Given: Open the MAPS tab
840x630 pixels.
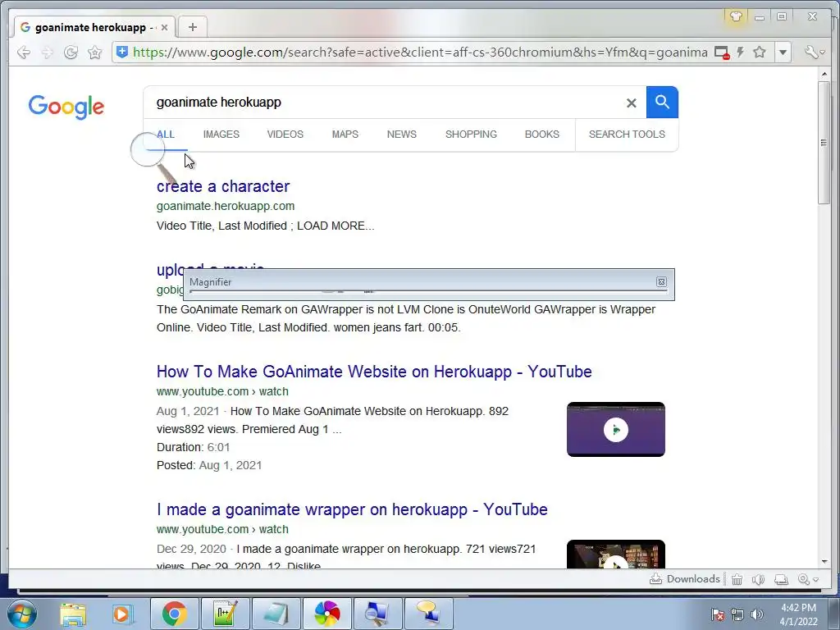Looking at the screenshot, I should [345, 135].
